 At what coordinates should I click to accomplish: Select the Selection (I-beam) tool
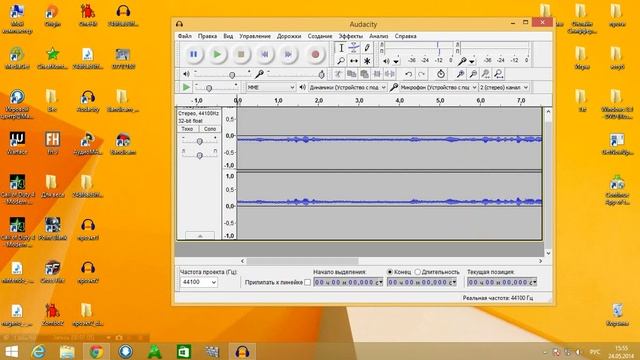341,48
